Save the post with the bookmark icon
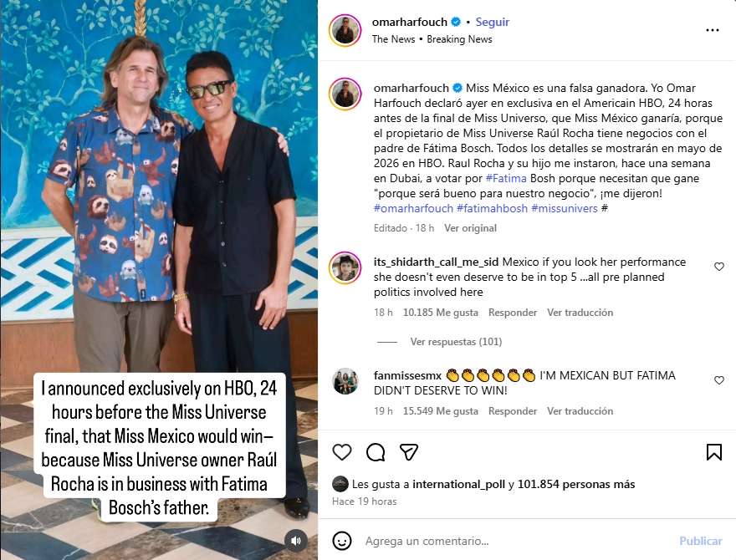 click(713, 452)
